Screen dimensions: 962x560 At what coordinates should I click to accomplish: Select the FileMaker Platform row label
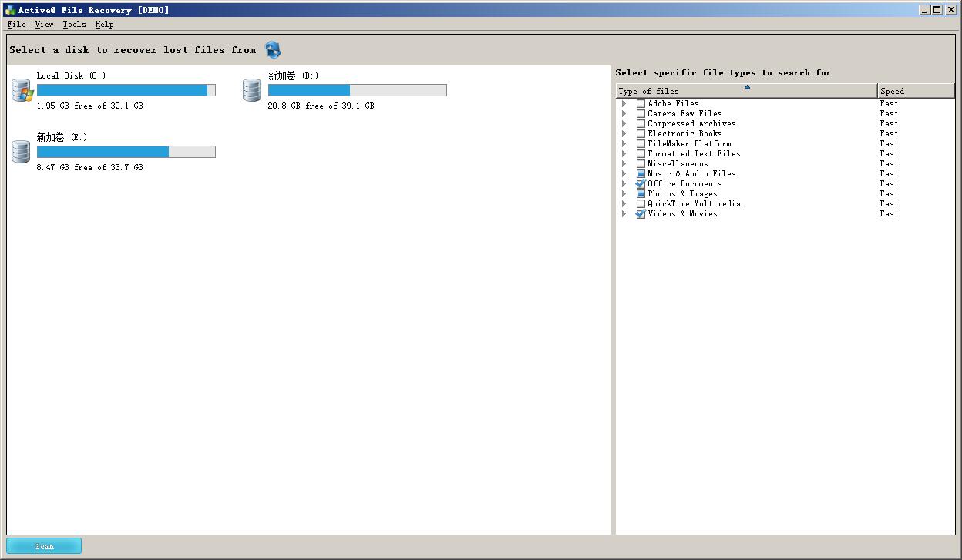point(689,144)
